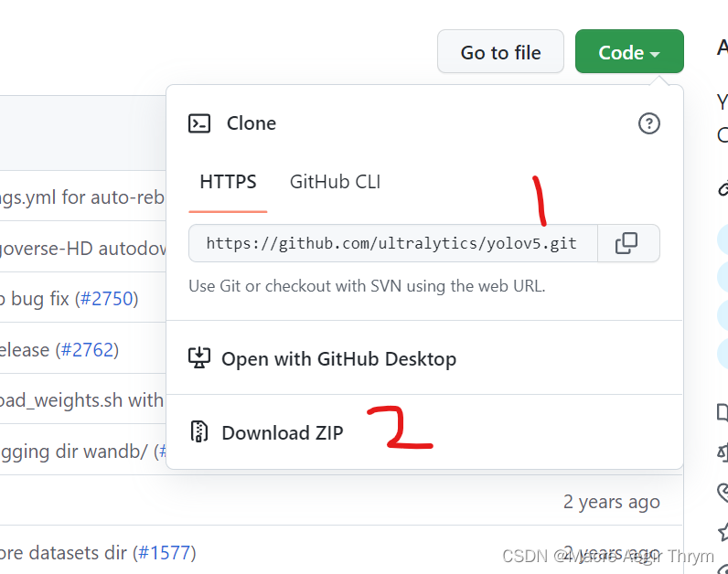Viewport: 728px width, 574px height.
Task: Click the Clone terminal icon
Action: click(x=199, y=123)
